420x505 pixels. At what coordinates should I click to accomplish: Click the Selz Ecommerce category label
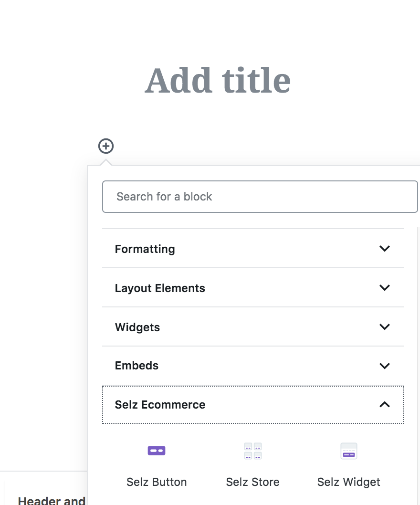[x=160, y=404]
